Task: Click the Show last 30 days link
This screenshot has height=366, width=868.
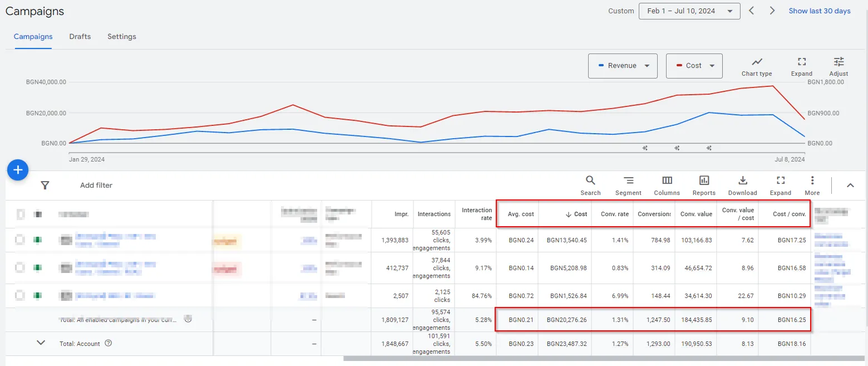Action: [819, 11]
